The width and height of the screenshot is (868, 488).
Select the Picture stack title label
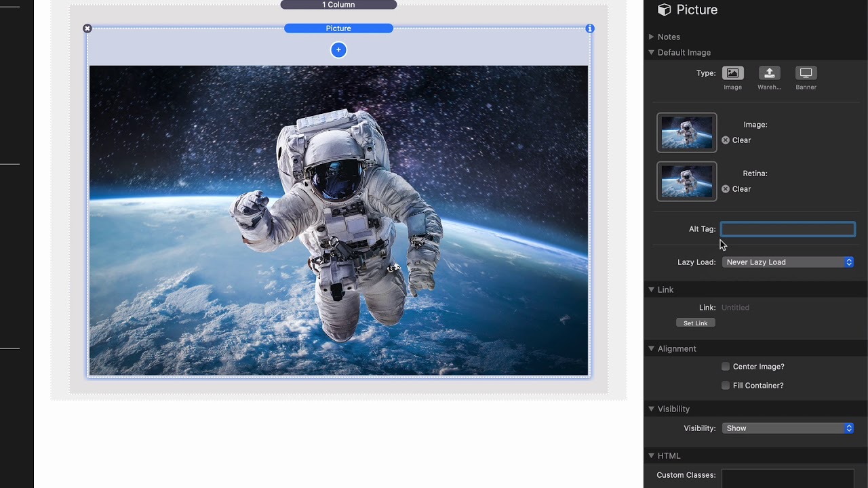(x=338, y=28)
